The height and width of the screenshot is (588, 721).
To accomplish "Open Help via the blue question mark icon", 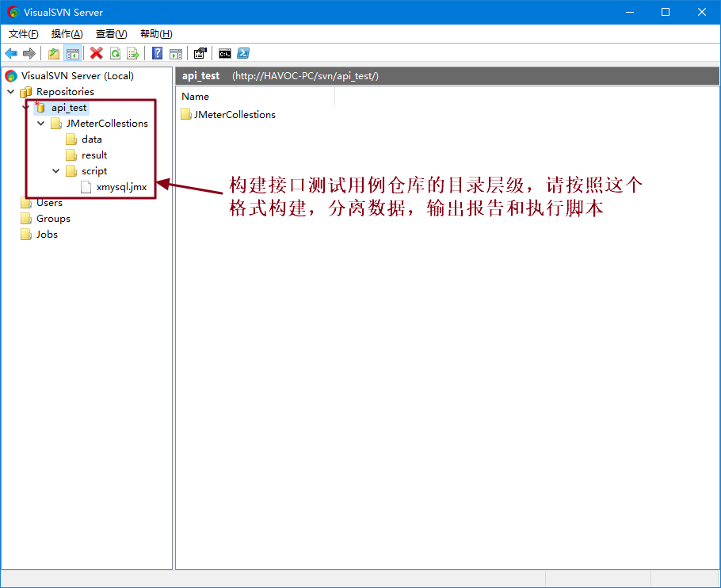I will coord(157,53).
